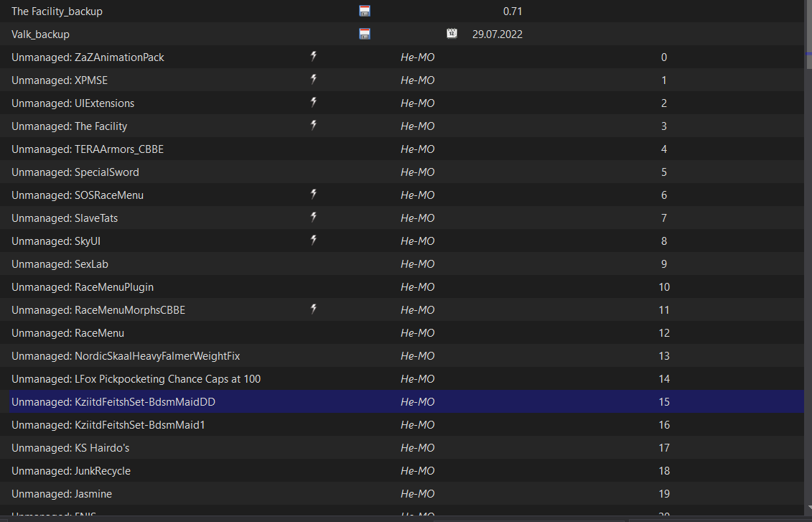Click priority 5 of SpecialSword

664,172
